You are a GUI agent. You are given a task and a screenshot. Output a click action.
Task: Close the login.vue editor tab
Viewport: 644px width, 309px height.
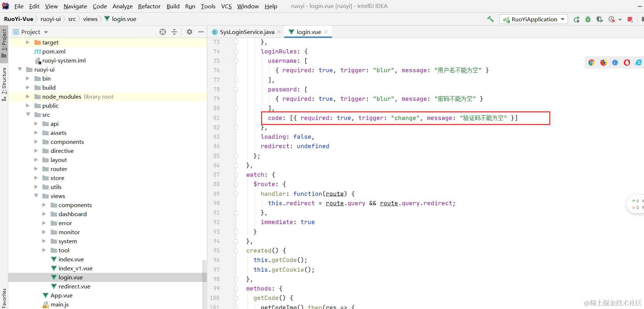326,32
